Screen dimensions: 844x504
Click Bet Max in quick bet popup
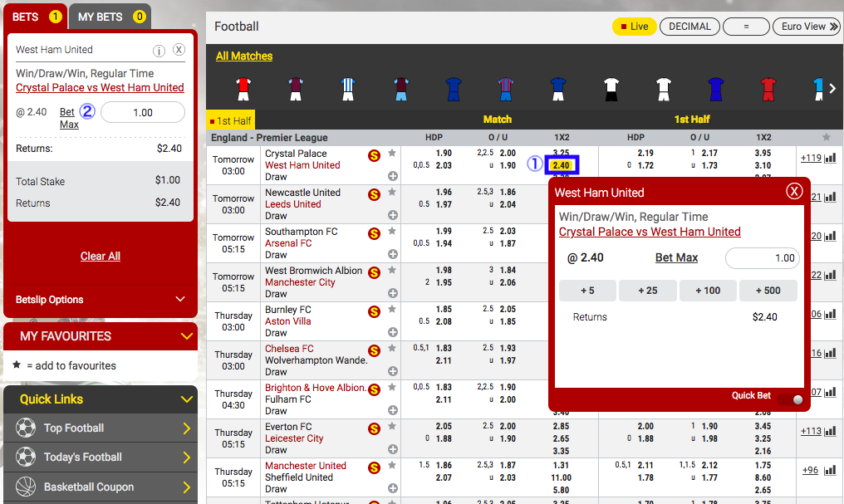676,257
